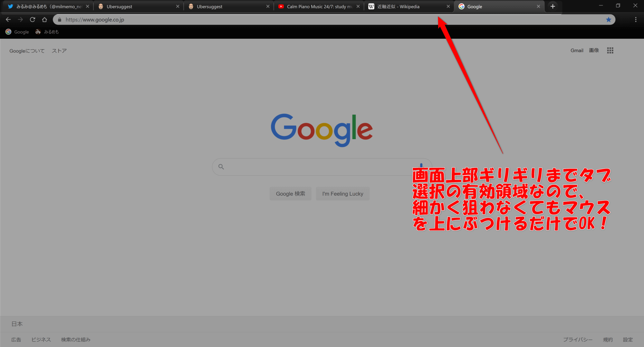Close the Google tab
Image resolution: width=644 pixels, height=347 pixels.
pos(538,6)
